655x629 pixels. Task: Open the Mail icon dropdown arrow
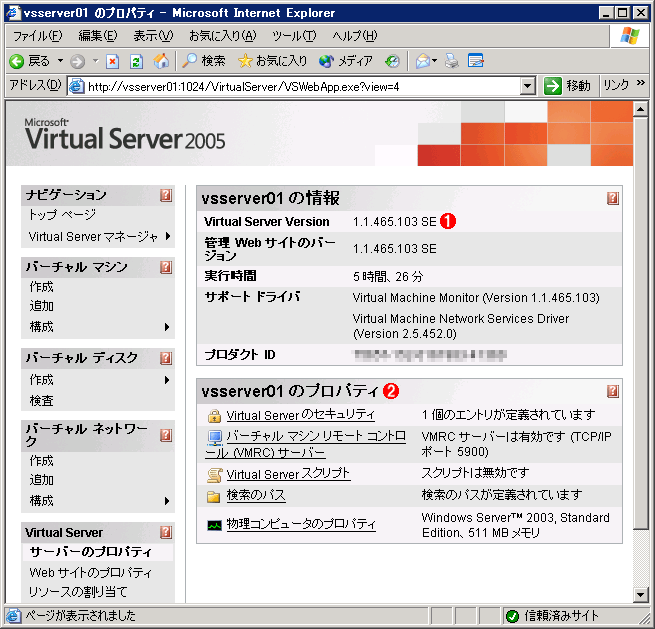[434, 61]
